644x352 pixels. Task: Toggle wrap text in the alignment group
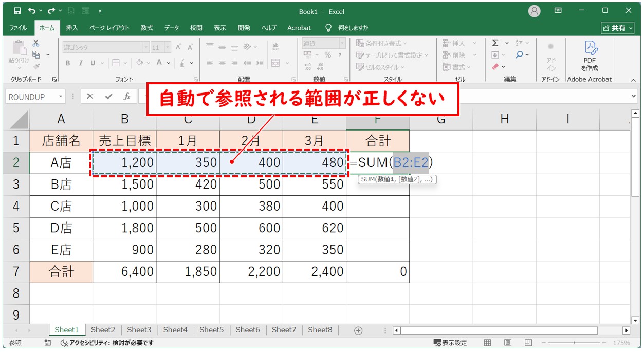[x=275, y=47]
